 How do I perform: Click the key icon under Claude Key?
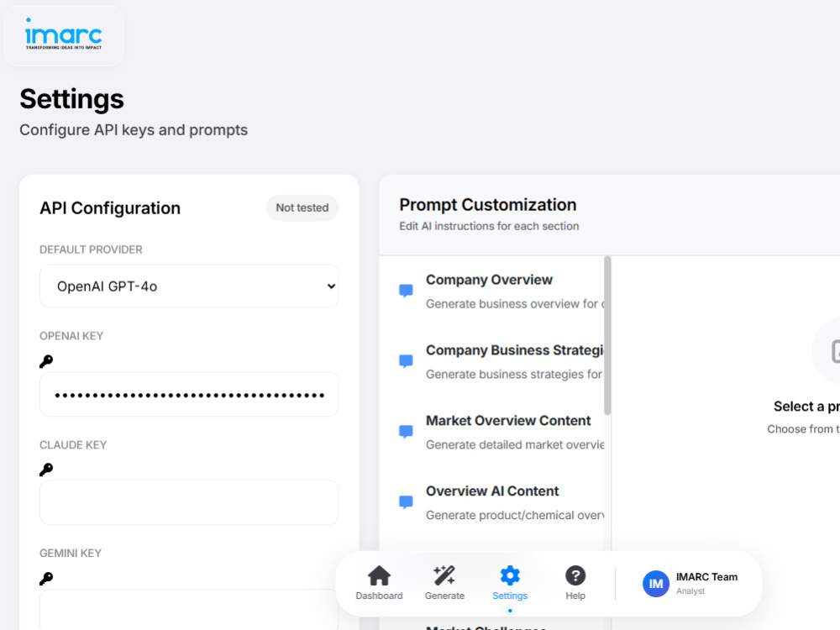point(46,470)
